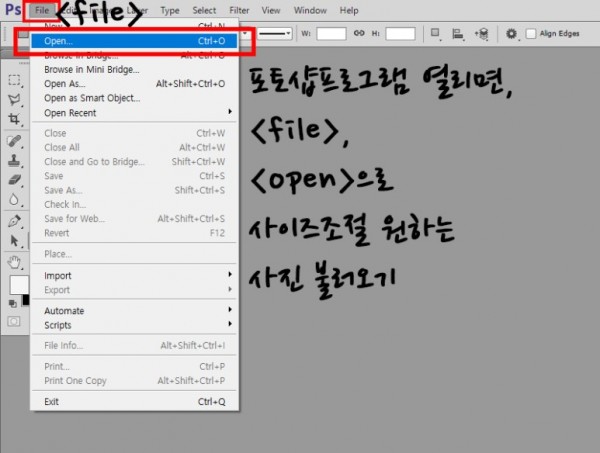Open the Filter menu

pos(239,10)
